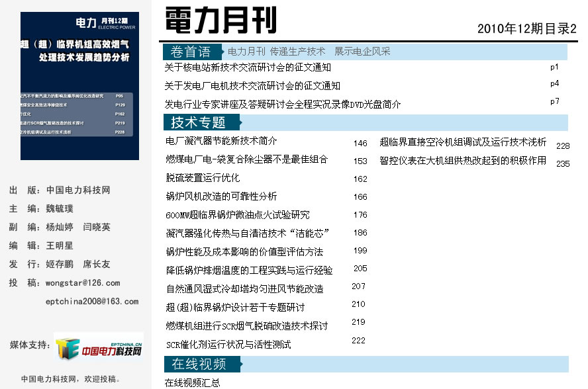Click the editor name 王明星
The height and width of the screenshot is (389, 588).
click(60, 246)
